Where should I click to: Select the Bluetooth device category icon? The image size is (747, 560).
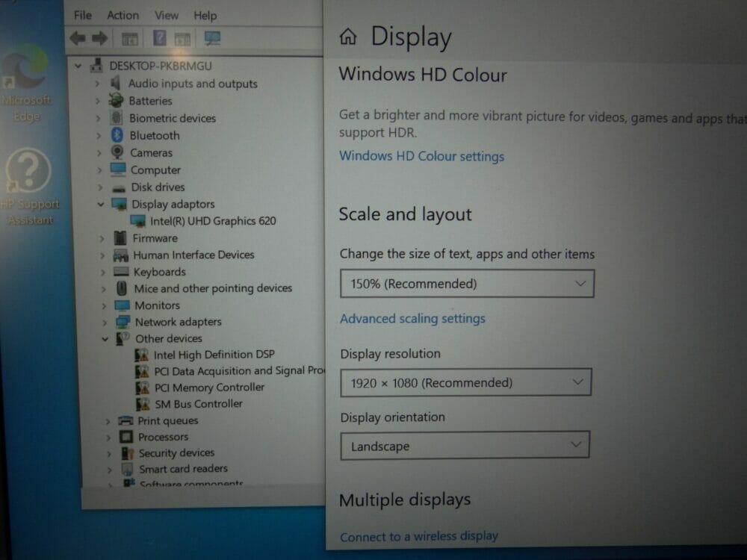pos(117,135)
